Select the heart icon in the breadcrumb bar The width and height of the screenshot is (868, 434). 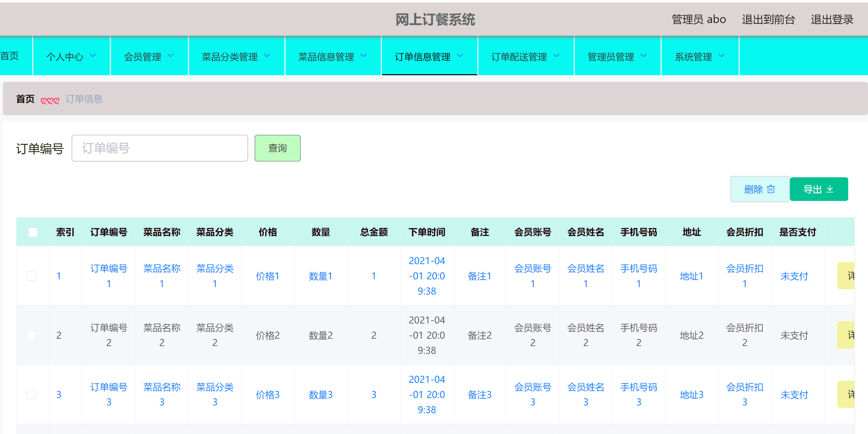click(50, 100)
